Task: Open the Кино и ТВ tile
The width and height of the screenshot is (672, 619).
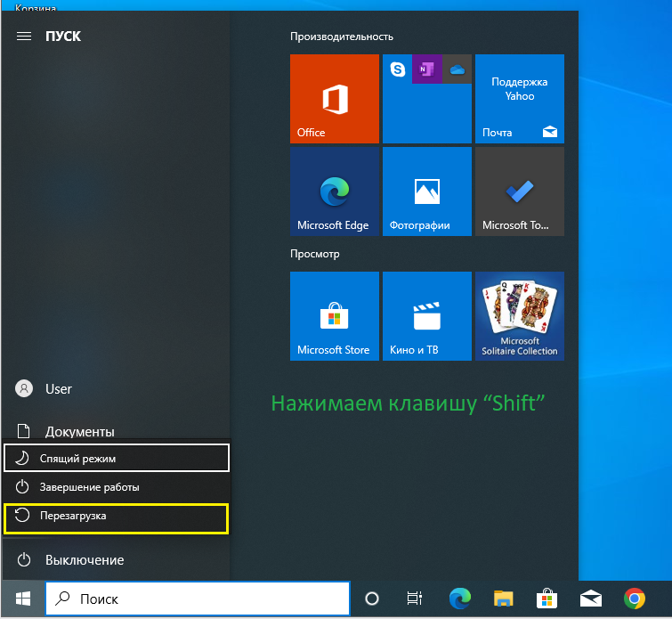Action: tap(427, 316)
